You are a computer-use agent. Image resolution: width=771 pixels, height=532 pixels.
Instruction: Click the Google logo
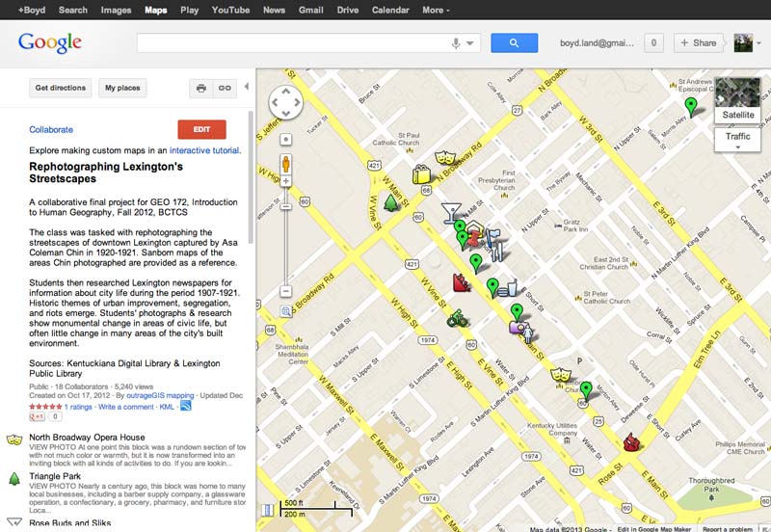(x=50, y=42)
